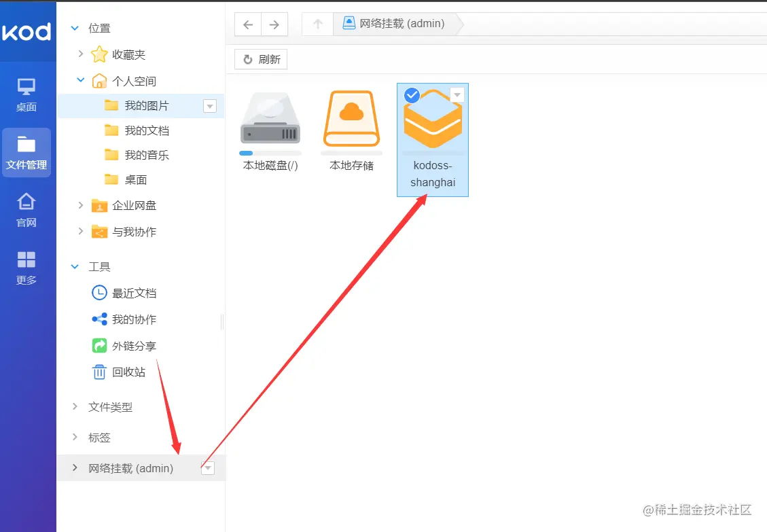This screenshot has width=767, height=532.
Task: Click the 我的协作 share nodes icon
Action: pyautogui.click(x=99, y=319)
